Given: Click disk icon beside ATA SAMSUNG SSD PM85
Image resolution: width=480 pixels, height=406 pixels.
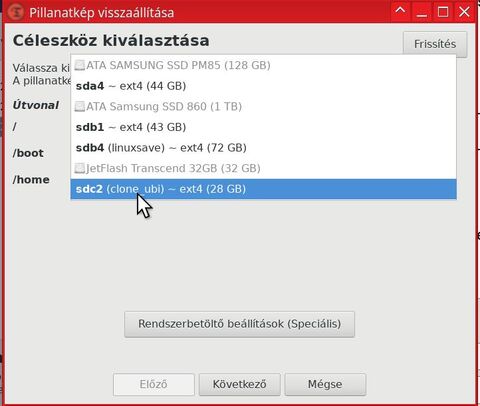Looking at the screenshot, I should click(80, 65).
